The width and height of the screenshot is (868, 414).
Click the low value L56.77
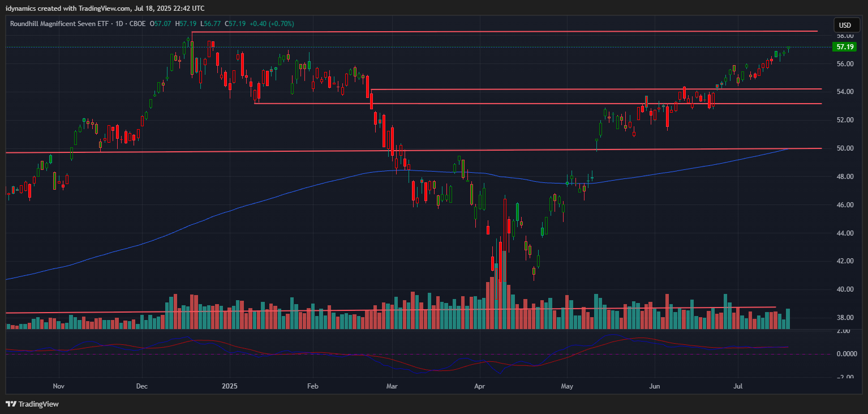pos(210,24)
